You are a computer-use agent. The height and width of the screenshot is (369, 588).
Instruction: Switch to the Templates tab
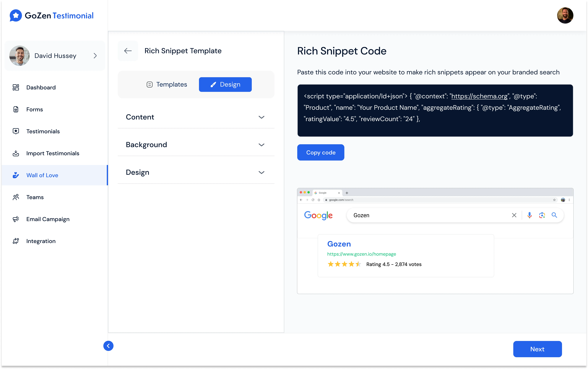pos(167,84)
